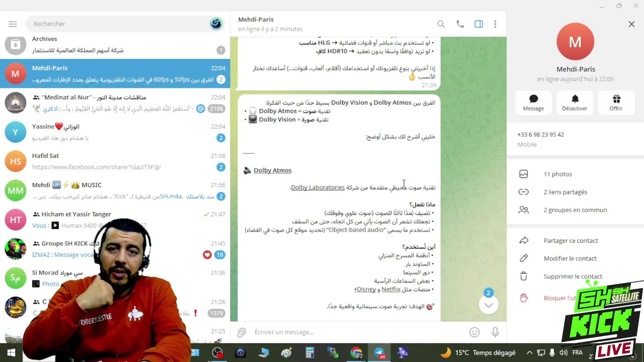Image resolution: width=644 pixels, height=362 pixels.
Task: Click the Offrir gift button
Action: pyautogui.click(x=616, y=103)
